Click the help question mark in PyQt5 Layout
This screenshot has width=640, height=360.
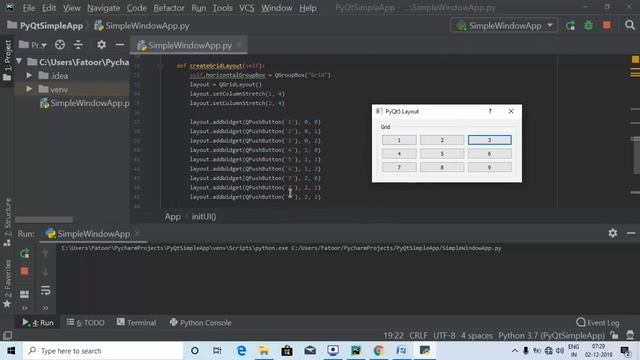[490, 111]
